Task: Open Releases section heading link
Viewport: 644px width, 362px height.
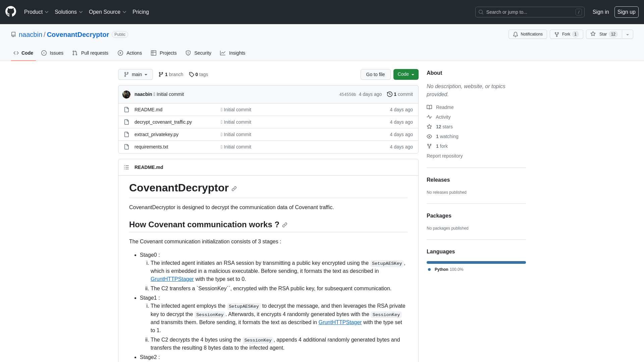Action: click(x=438, y=180)
